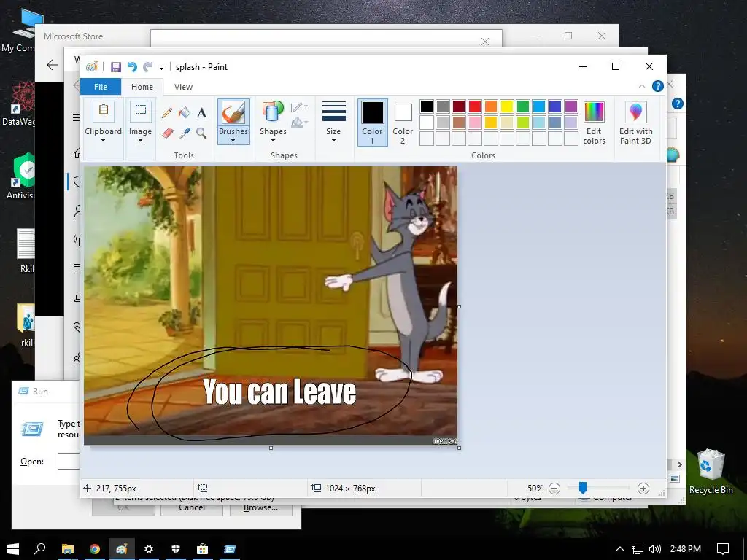Click the zoom slider handle in Paint
747x560 pixels.
pos(583,488)
